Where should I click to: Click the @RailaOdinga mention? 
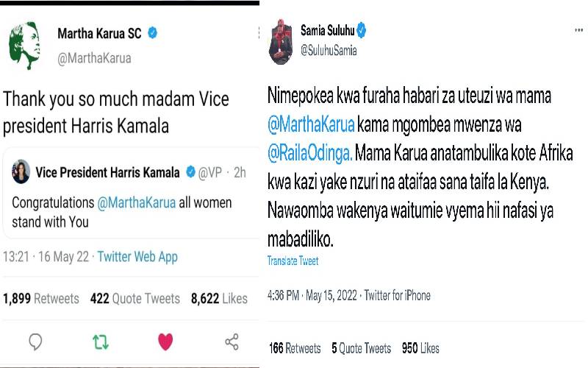[x=311, y=154]
